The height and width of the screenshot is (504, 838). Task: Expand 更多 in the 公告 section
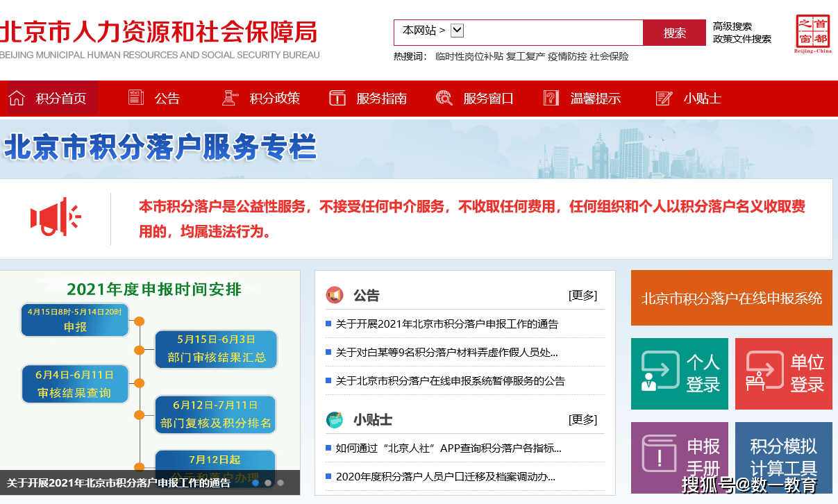pyautogui.click(x=583, y=295)
